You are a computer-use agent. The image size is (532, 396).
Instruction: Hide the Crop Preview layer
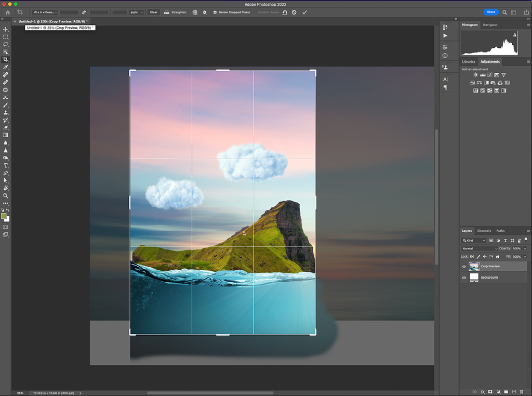[x=464, y=267]
